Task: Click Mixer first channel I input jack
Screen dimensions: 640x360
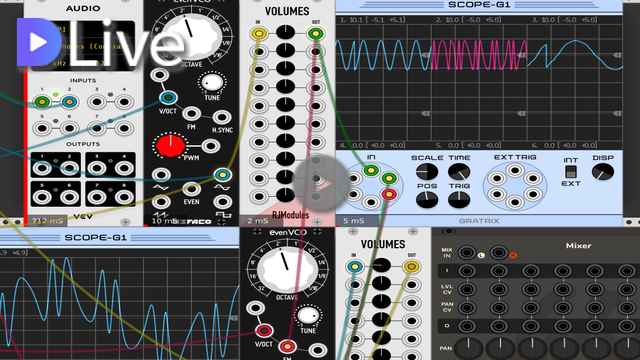Action: 467,271
